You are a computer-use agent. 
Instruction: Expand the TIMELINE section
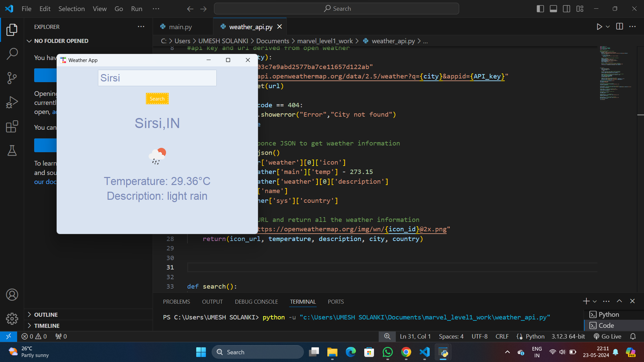[47, 326]
